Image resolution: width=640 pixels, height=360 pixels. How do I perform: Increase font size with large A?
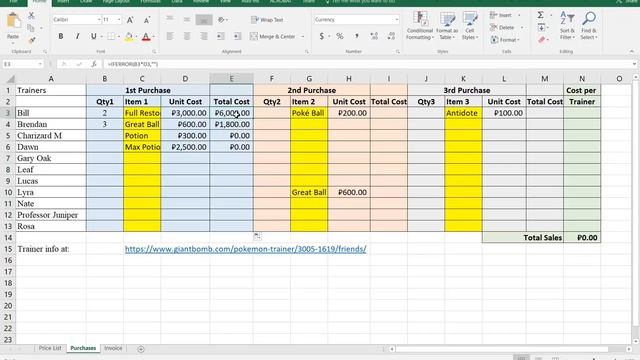(x=130, y=20)
